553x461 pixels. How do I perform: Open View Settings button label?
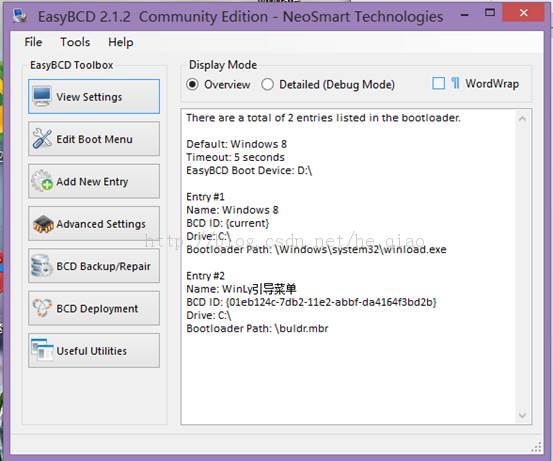coord(89,97)
